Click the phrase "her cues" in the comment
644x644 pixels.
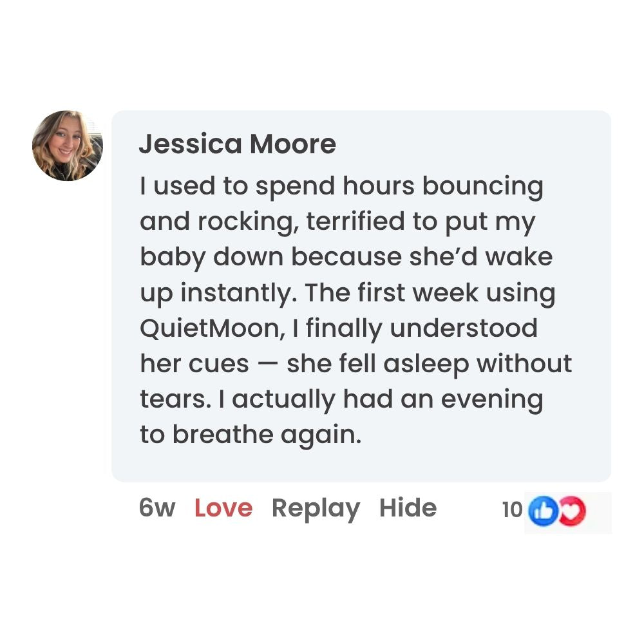coord(194,364)
